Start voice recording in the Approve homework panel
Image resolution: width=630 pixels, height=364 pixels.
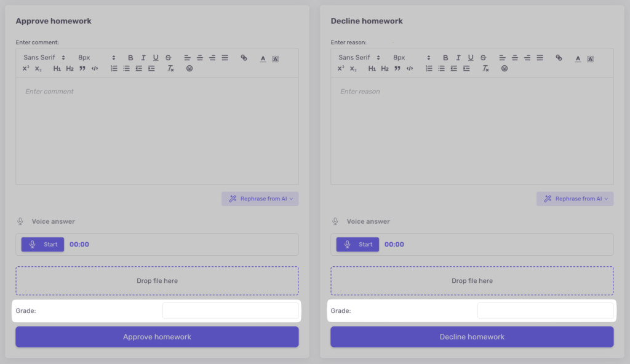[42, 244]
